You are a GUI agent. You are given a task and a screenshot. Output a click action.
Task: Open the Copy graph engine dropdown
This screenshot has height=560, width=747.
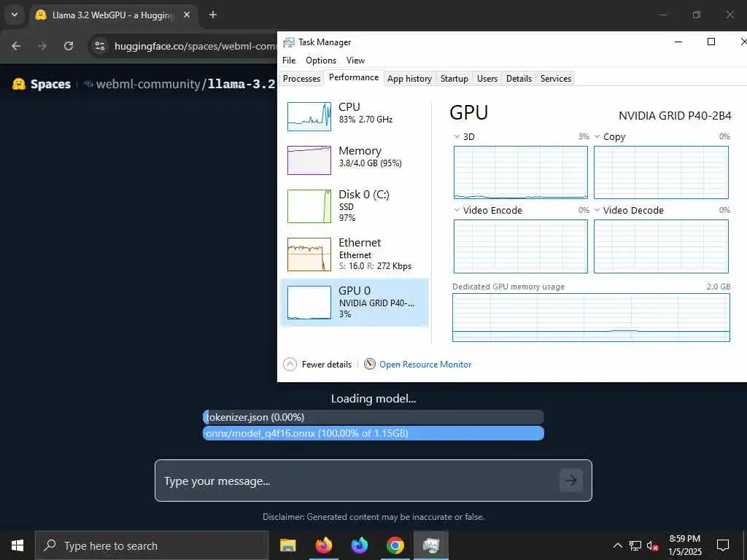[597, 136]
